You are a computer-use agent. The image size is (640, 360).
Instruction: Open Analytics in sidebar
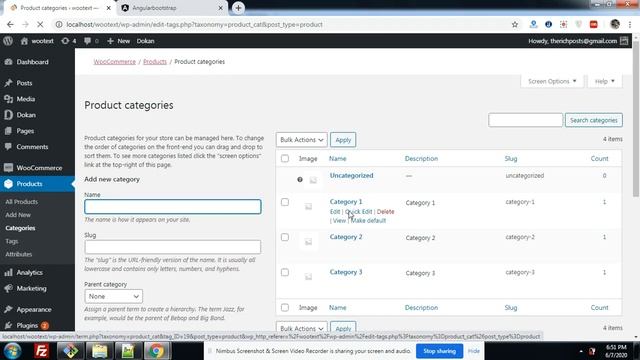pos(29,272)
